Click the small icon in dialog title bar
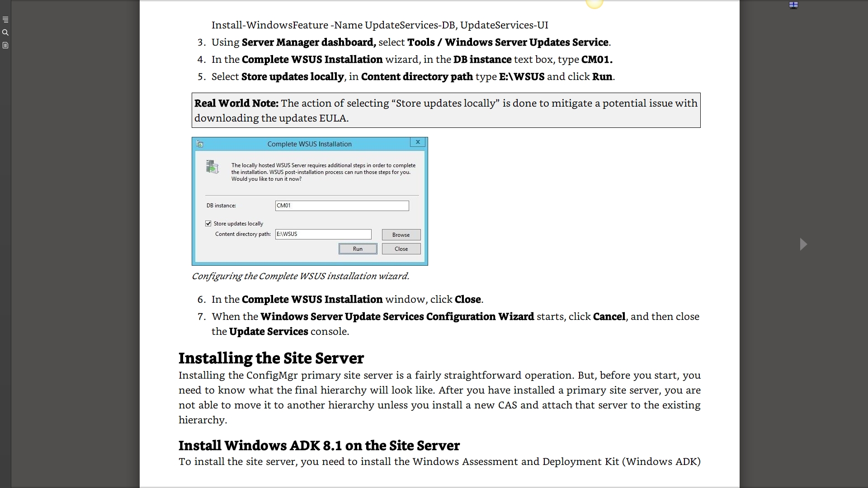868x488 pixels. click(200, 144)
